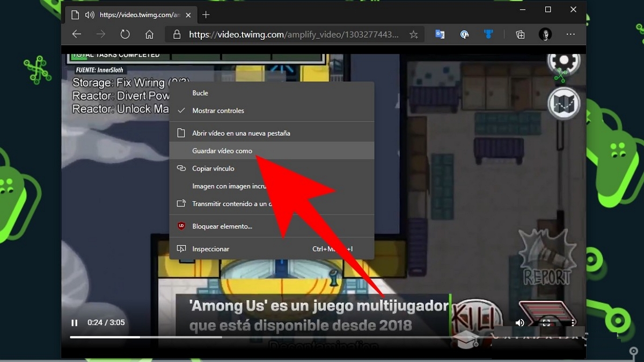644x362 pixels.
Task: Choose Copiar vínculo in the context menu
Action: pyautogui.click(x=272, y=168)
